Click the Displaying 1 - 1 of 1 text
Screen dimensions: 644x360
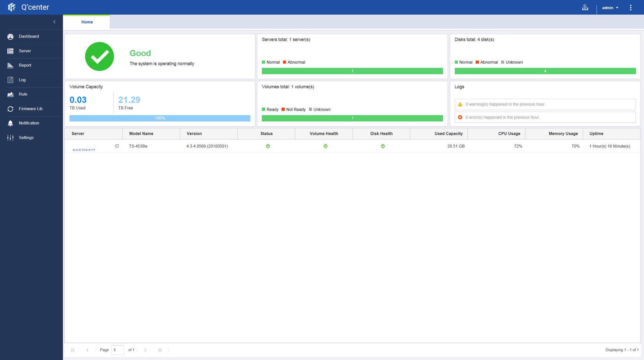pyautogui.click(x=622, y=350)
